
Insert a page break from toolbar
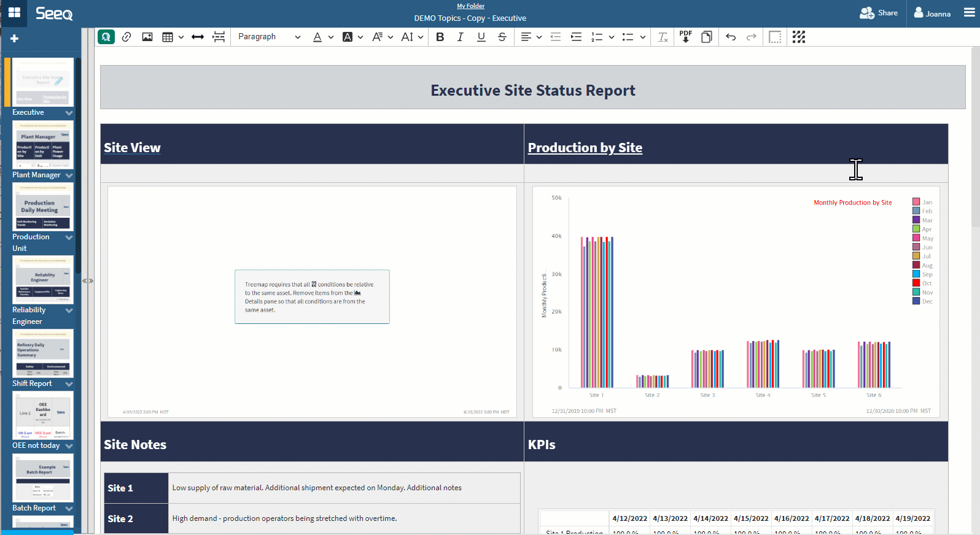click(219, 37)
